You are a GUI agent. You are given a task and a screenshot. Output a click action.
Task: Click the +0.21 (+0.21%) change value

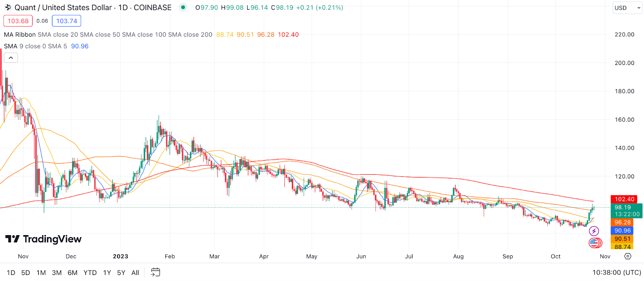[320, 8]
